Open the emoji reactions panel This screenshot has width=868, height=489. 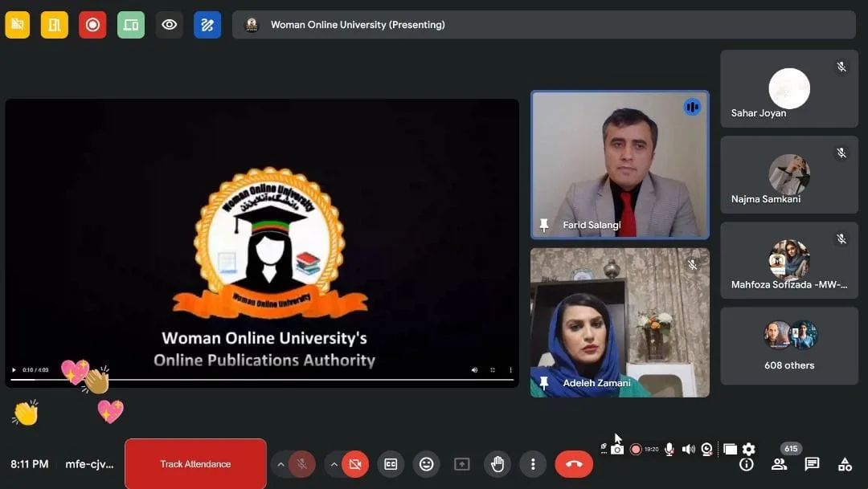(x=426, y=464)
